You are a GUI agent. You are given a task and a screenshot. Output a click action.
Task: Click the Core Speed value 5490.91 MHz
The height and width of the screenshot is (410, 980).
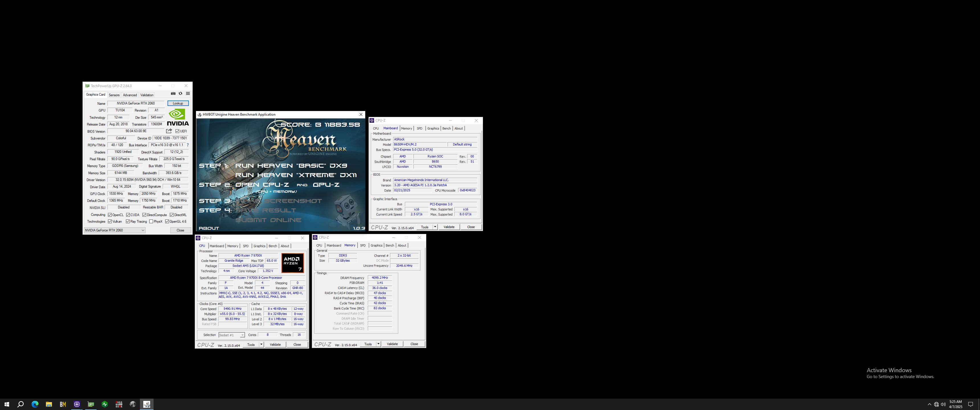[232, 309]
